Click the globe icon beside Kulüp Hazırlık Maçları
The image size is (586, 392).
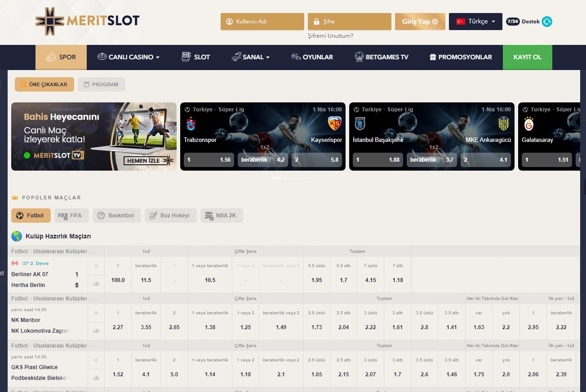17,236
